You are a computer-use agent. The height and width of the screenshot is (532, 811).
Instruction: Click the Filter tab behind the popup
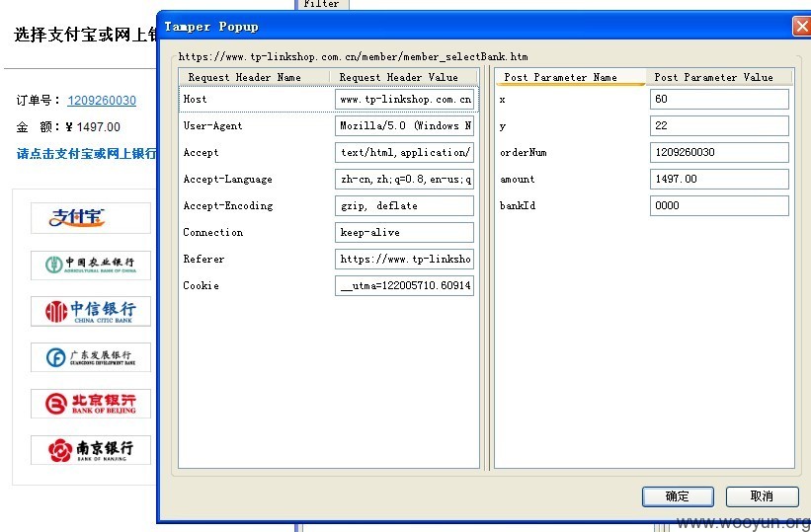tap(322, 4)
